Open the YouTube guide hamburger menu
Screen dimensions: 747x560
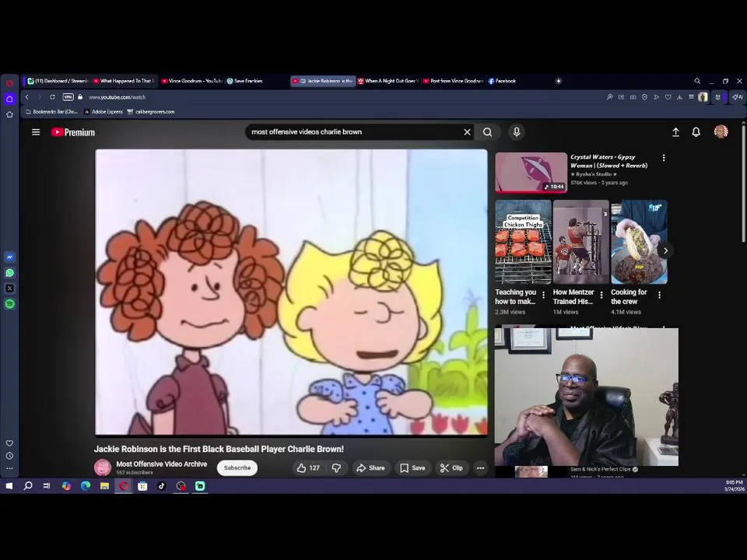click(x=36, y=132)
